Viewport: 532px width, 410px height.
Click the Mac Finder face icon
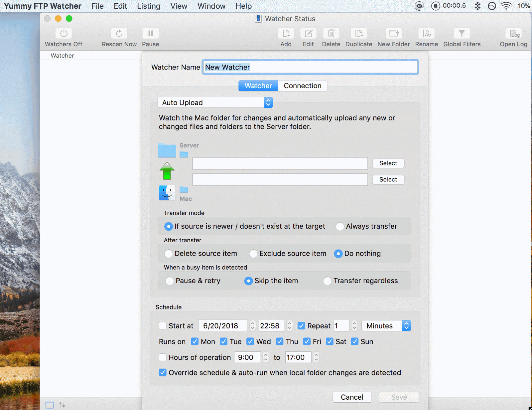pyautogui.click(x=167, y=193)
